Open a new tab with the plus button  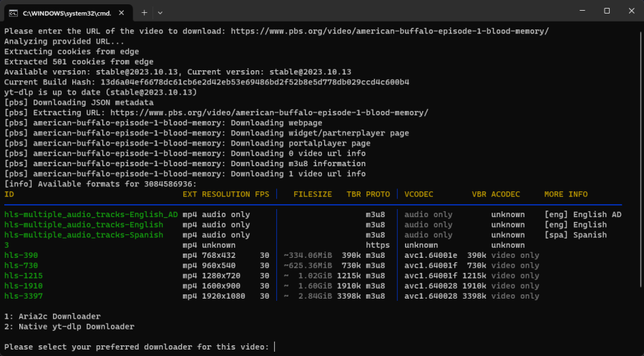click(144, 13)
